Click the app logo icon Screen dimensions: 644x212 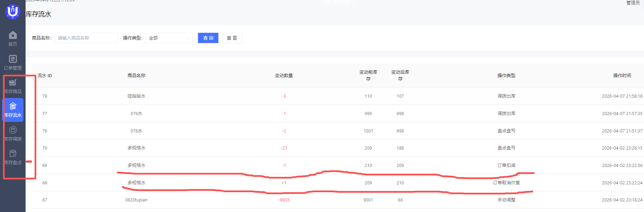(x=13, y=11)
